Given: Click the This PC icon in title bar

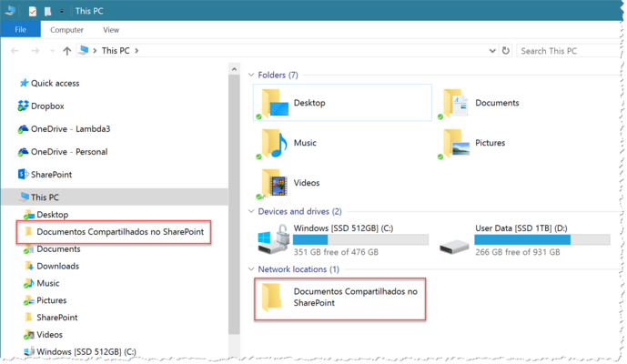Looking at the screenshot, I should point(10,10).
